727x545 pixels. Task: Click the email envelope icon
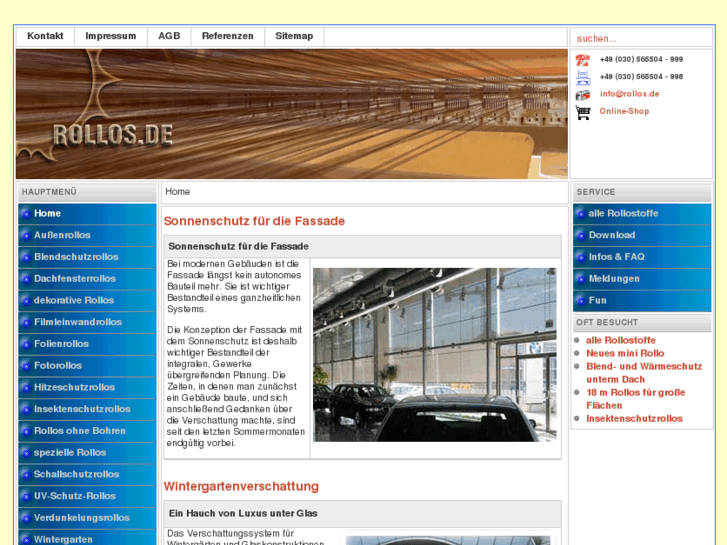tap(583, 95)
